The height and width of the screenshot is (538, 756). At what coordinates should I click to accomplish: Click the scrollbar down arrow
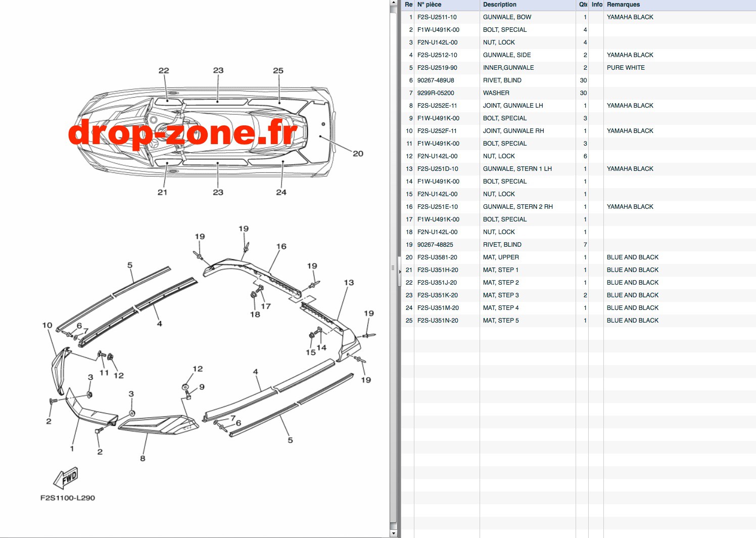coord(394,533)
